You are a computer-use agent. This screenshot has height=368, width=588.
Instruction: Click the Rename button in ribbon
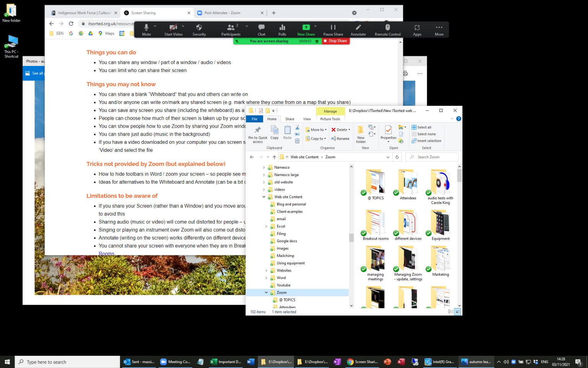pos(340,138)
